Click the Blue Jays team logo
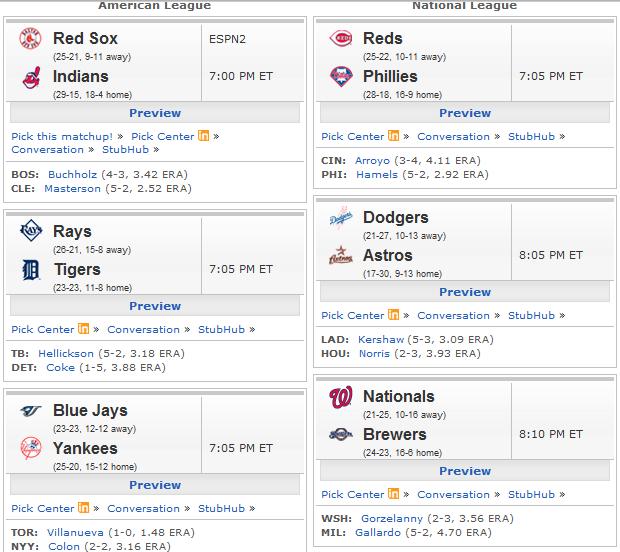Viewport: 620px width, 552px height. 31,411
